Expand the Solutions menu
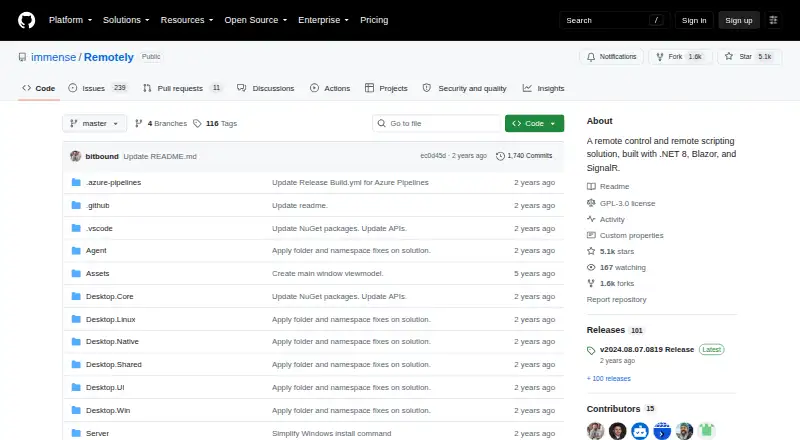800x440 pixels. pyautogui.click(x=126, y=20)
